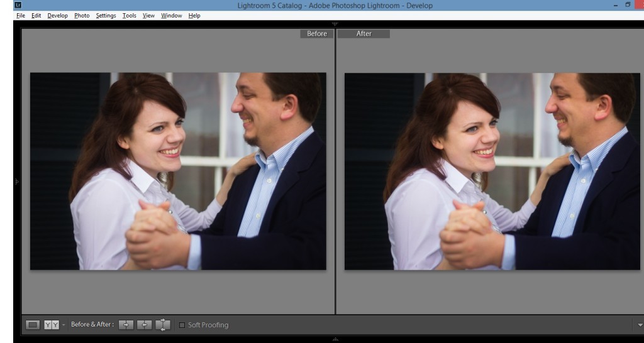This screenshot has height=343, width=644.
Task: Click the Before label
Action: pos(316,34)
